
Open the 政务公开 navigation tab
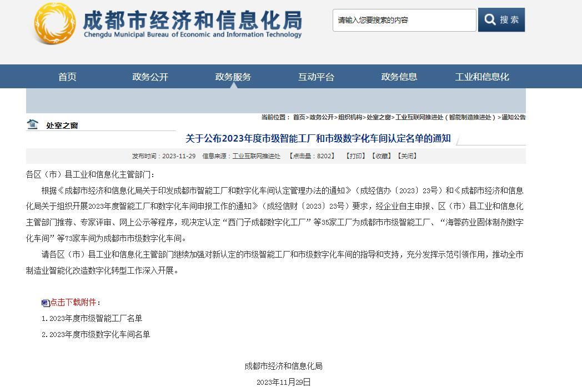tap(150, 77)
